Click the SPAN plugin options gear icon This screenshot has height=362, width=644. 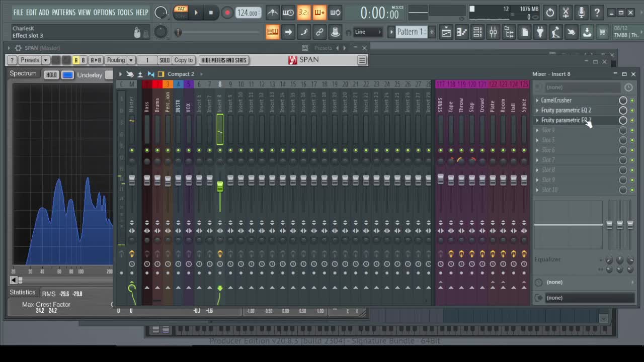[x=18, y=48]
